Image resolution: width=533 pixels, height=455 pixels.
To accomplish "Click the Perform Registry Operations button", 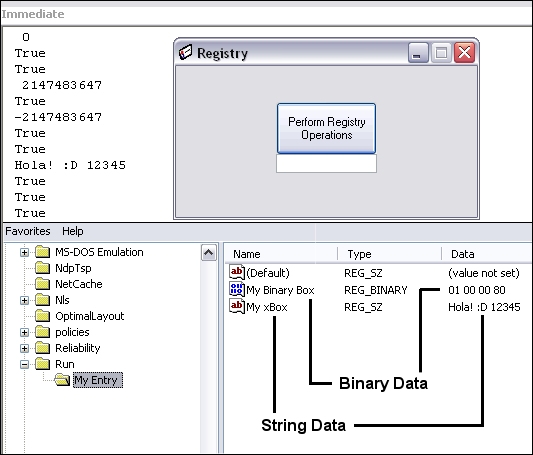I will [x=326, y=128].
